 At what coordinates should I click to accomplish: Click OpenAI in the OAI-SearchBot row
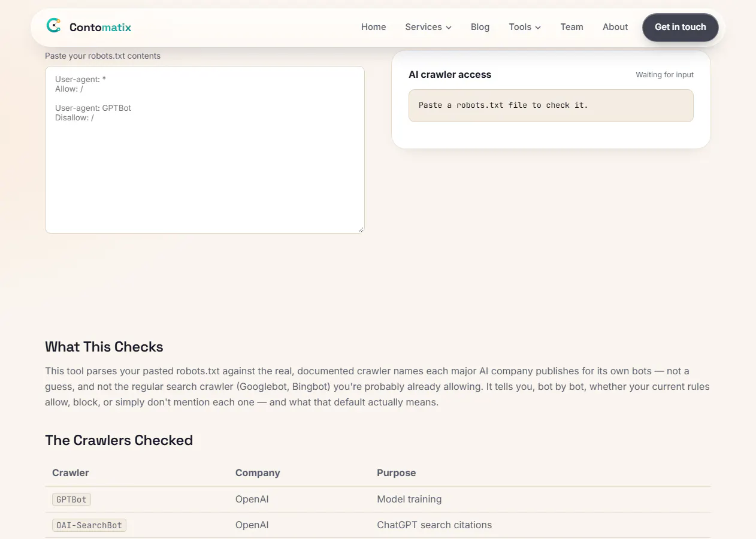252,525
